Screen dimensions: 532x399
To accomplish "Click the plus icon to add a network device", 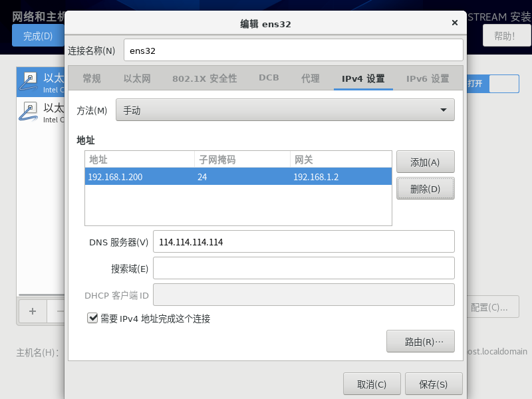I will 33,311.
